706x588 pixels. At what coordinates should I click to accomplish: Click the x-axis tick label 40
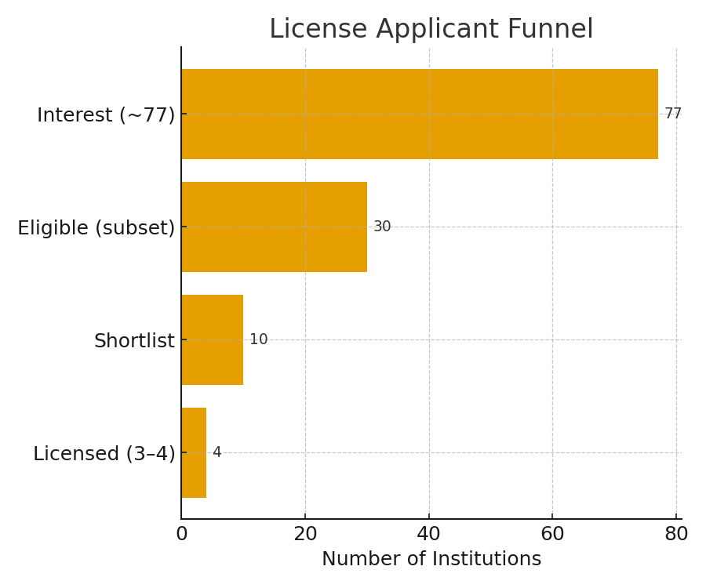tap(428, 534)
